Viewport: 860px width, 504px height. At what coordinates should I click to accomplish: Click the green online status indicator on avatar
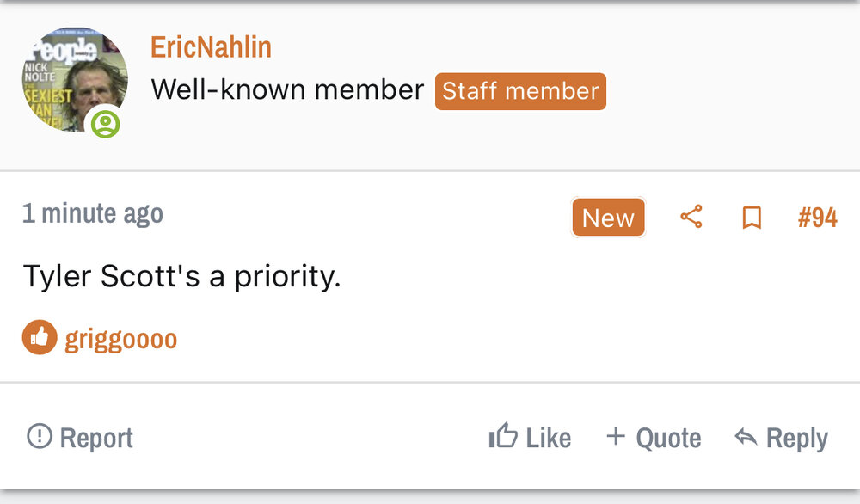click(x=105, y=124)
